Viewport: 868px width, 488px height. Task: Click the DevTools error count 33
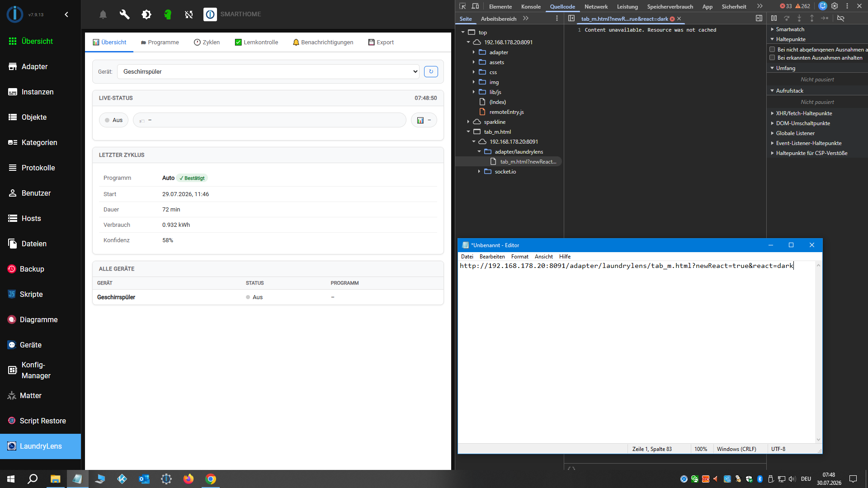(x=786, y=6)
